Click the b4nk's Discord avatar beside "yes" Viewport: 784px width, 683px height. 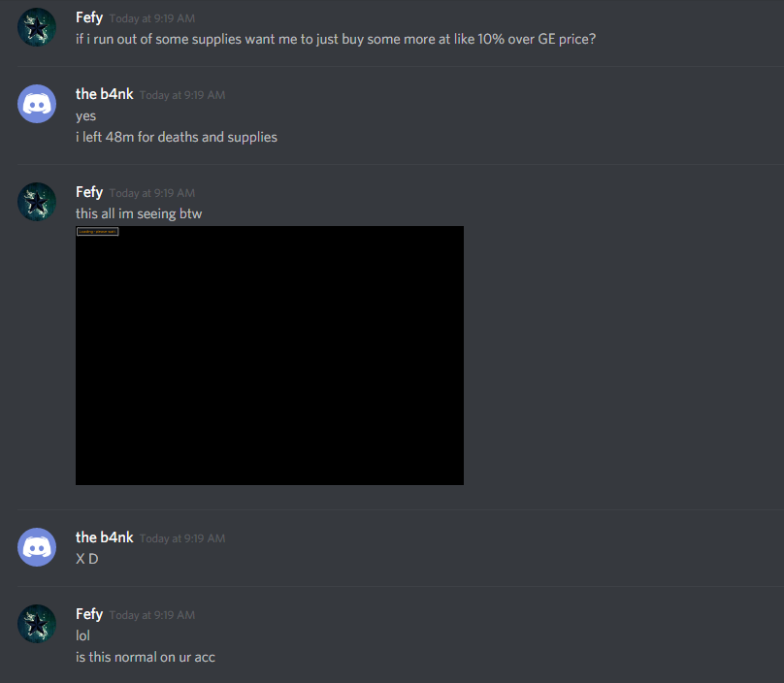point(37,104)
